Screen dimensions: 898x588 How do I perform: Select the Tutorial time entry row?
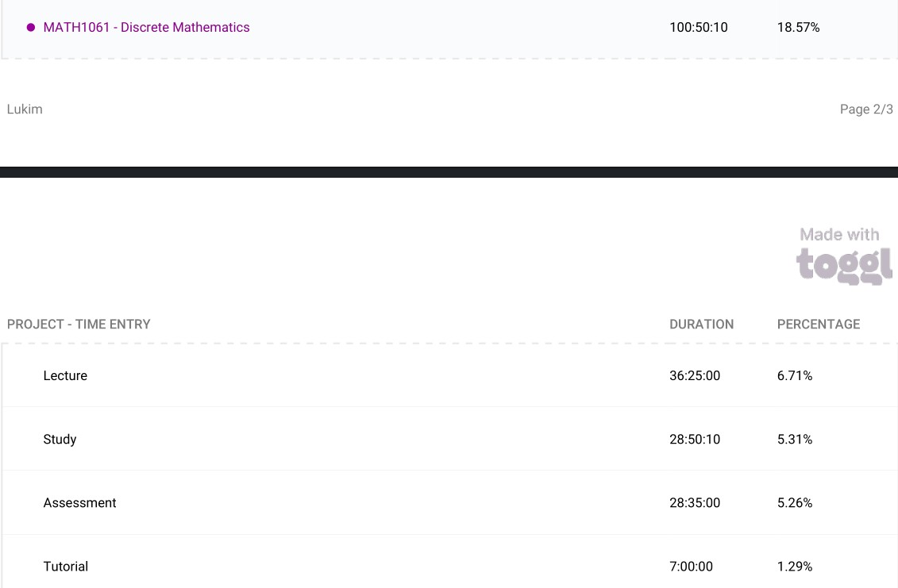tap(65, 567)
